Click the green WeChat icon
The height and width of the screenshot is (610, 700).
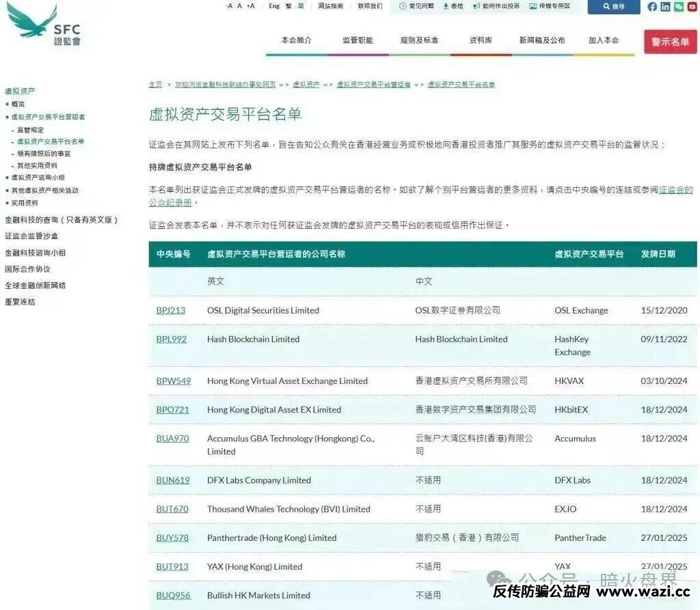tap(678, 7)
